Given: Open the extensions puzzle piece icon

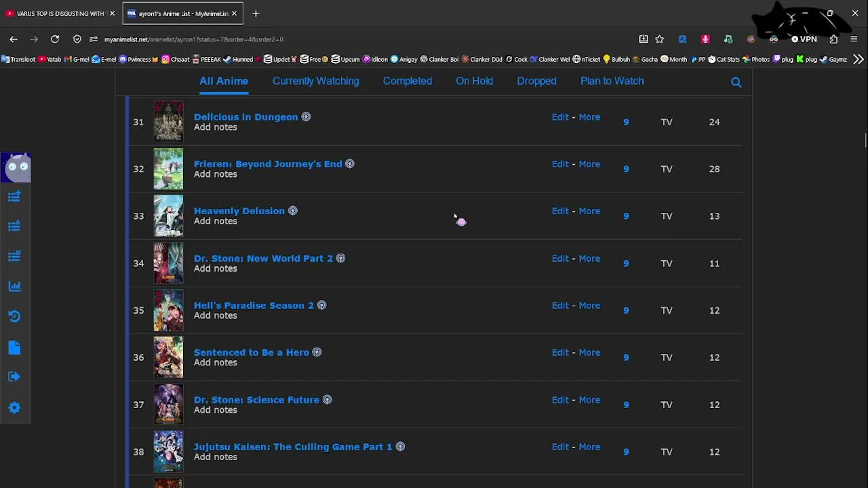Looking at the screenshot, I should pos(833,39).
